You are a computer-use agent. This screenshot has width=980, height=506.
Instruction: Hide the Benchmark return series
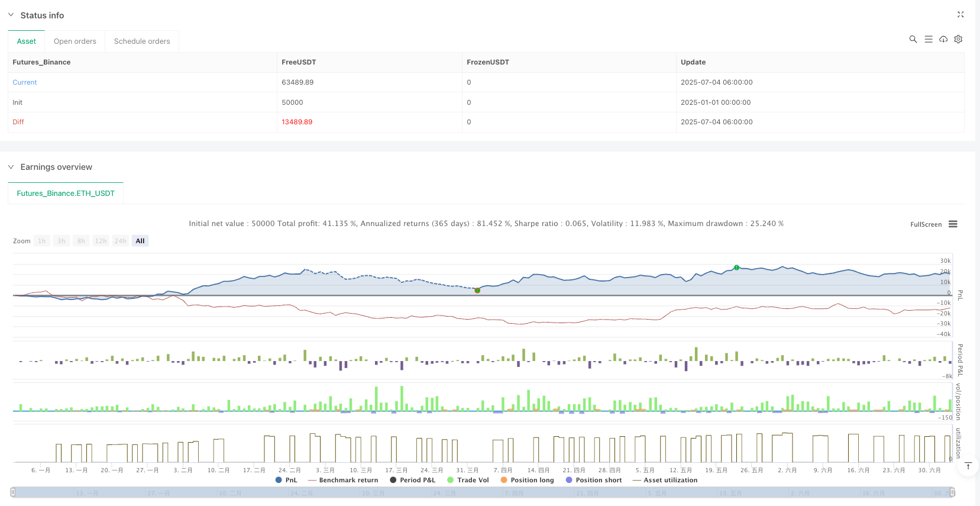click(x=343, y=480)
